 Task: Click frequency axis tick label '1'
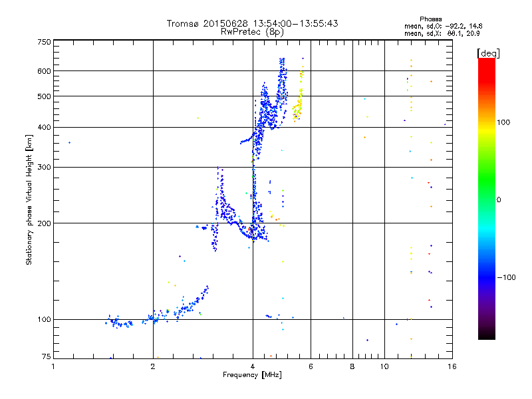pos(53,366)
